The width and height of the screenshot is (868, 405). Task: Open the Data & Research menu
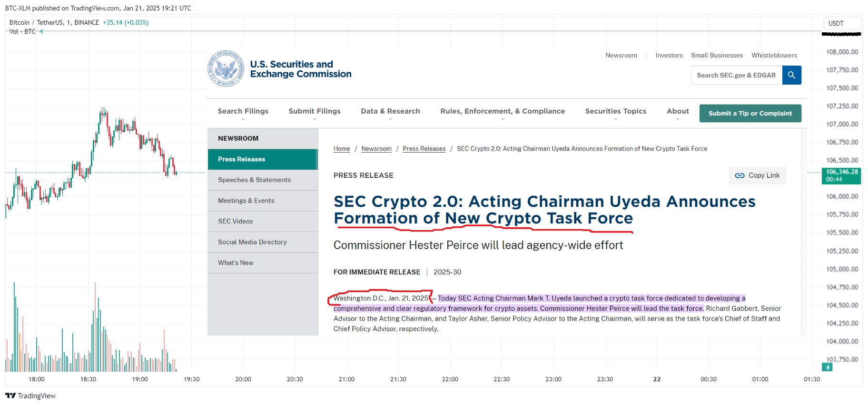point(390,111)
